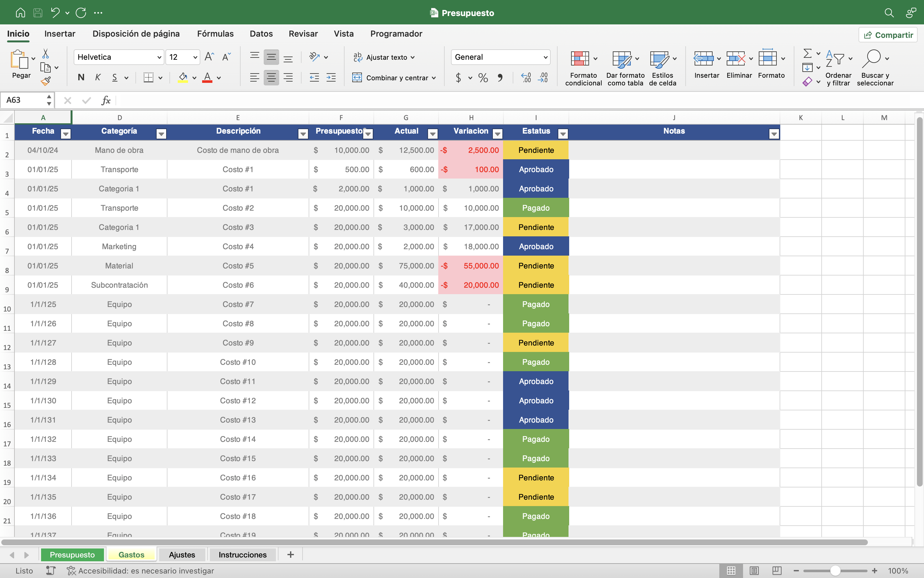Toggle Ajustar texto wrap text
This screenshot has width=924, height=578.
[x=384, y=57]
